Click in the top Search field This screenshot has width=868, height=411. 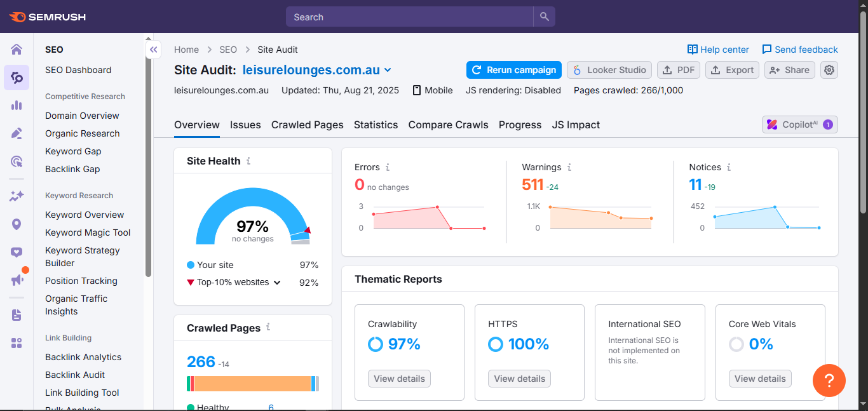click(x=409, y=17)
